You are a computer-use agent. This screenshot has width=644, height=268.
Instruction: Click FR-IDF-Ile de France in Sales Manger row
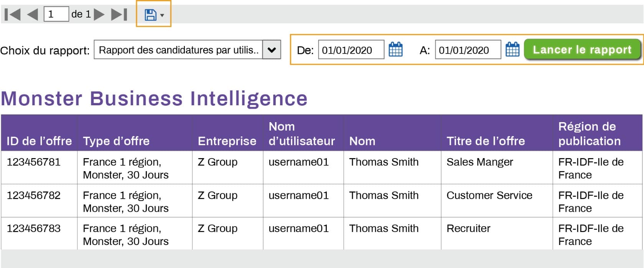tap(591, 168)
